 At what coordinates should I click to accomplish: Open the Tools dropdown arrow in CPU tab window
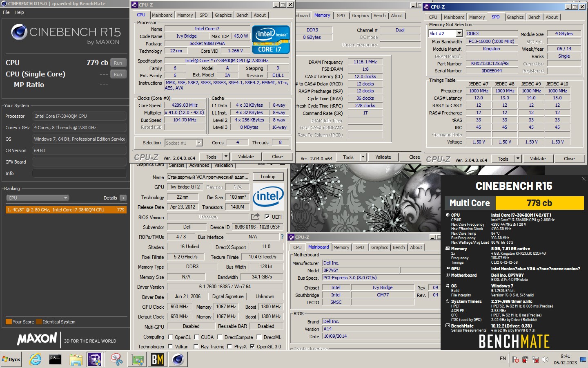tap(226, 157)
